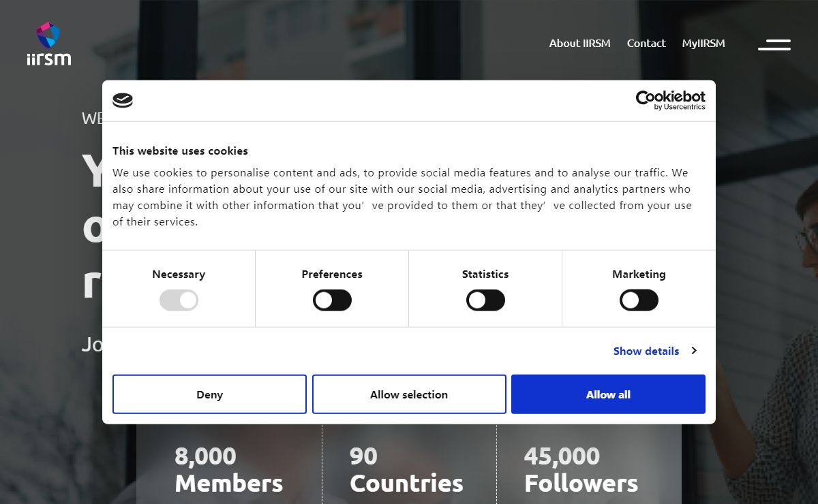This screenshot has width=818, height=504.
Task: Enable the Statistics cookies toggle
Action: [x=485, y=300]
